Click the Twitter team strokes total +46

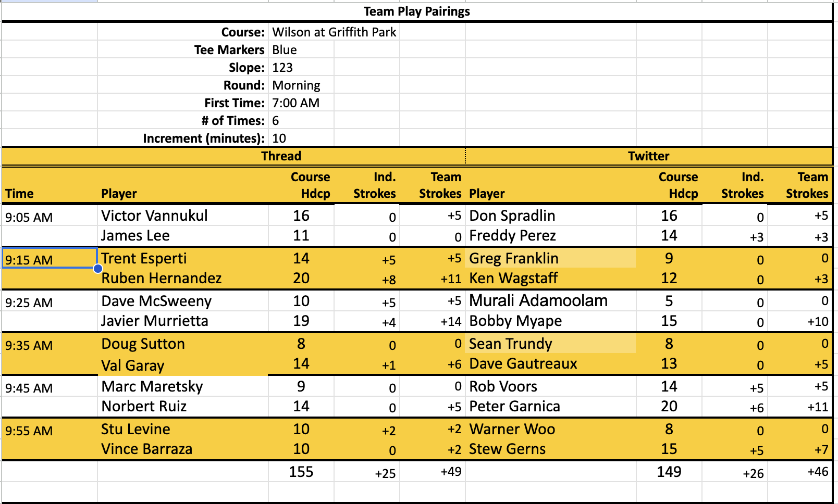[817, 472]
